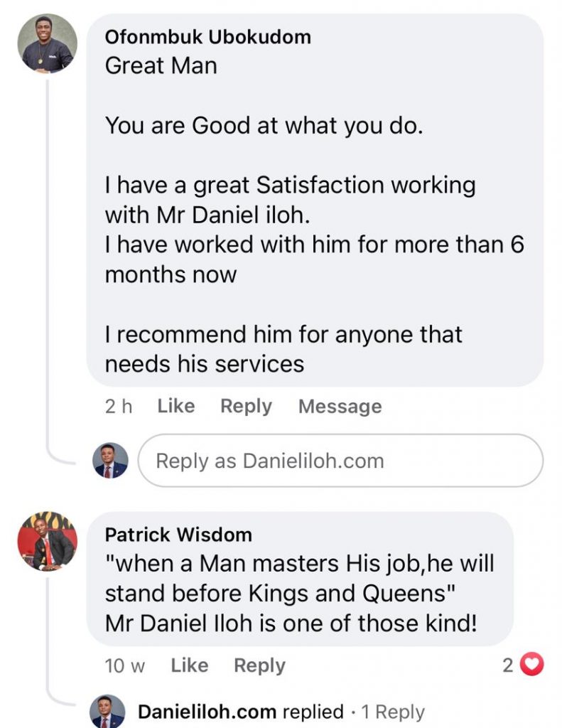Reply to Patrick Wisdom's comment
This screenshot has width=562, height=728.
coord(259,665)
